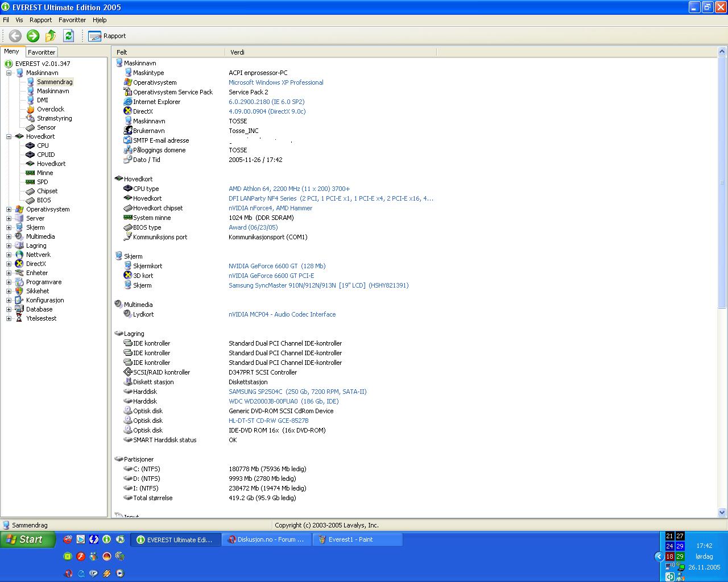
Task: Expand the Skjerm tree node
Action: (x=9, y=227)
